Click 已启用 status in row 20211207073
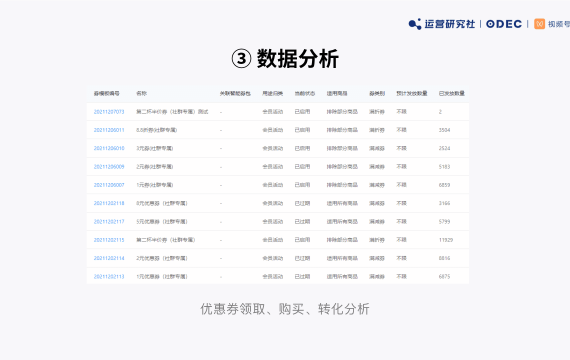Image resolution: width=570 pixels, height=360 pixels. coord(302,112)
